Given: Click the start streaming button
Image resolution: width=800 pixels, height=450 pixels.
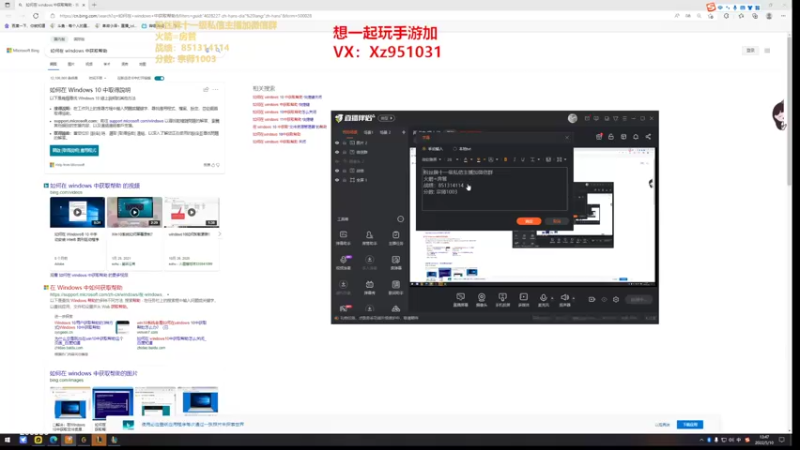Looking at the screenshot, I should (639, 299).
